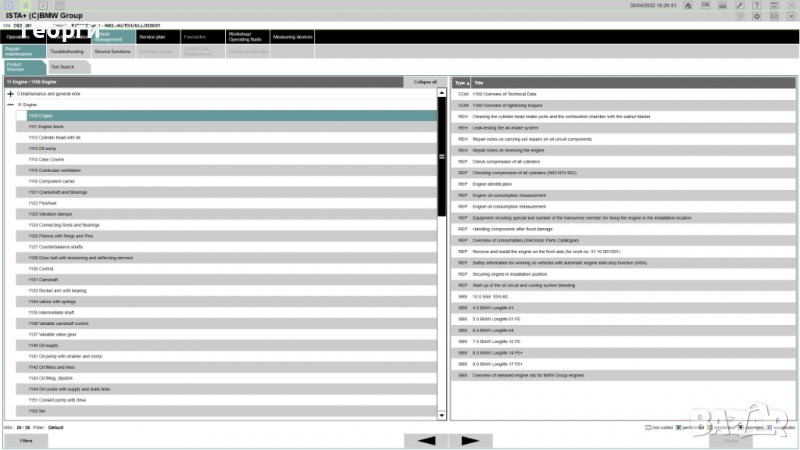Toggle the 'performed' legend checkbox
800x450 pixels.
coord(678,428)
